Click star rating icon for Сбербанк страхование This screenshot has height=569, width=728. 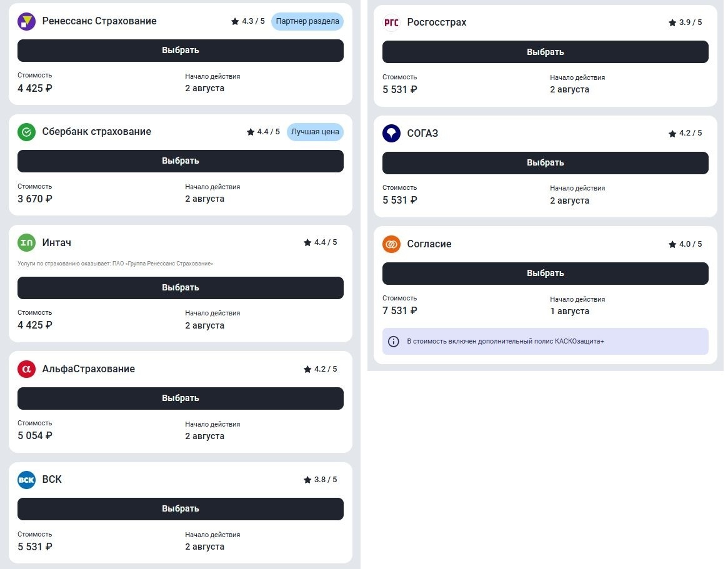[x=251, y=132]
